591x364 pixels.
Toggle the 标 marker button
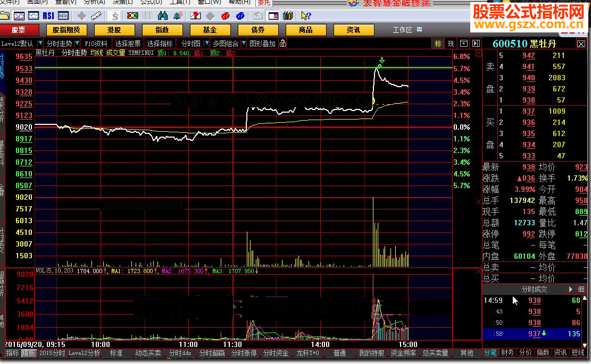point(438,44)
